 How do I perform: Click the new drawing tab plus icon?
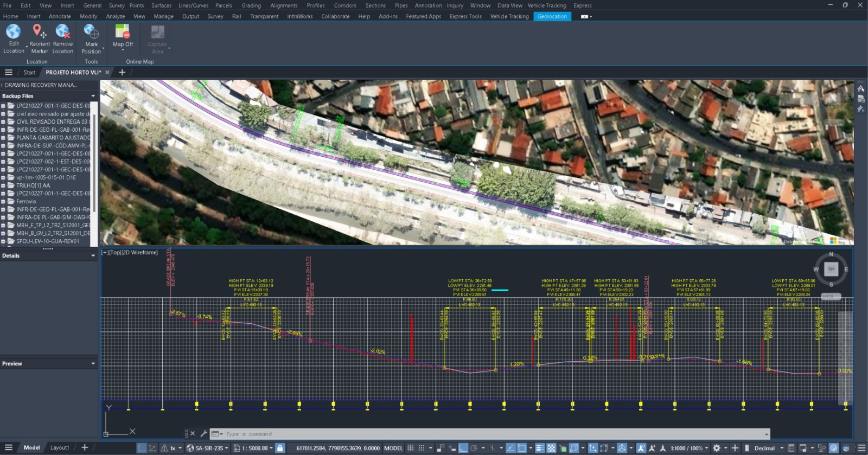[x=122, y=72]
